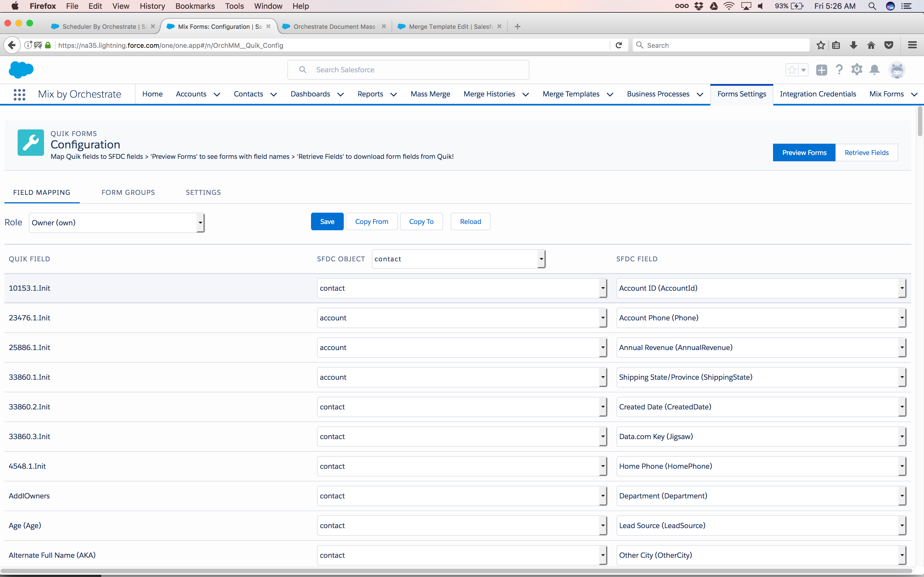Open the SFDC Object contact dropdown

click(x=458, y=258)
